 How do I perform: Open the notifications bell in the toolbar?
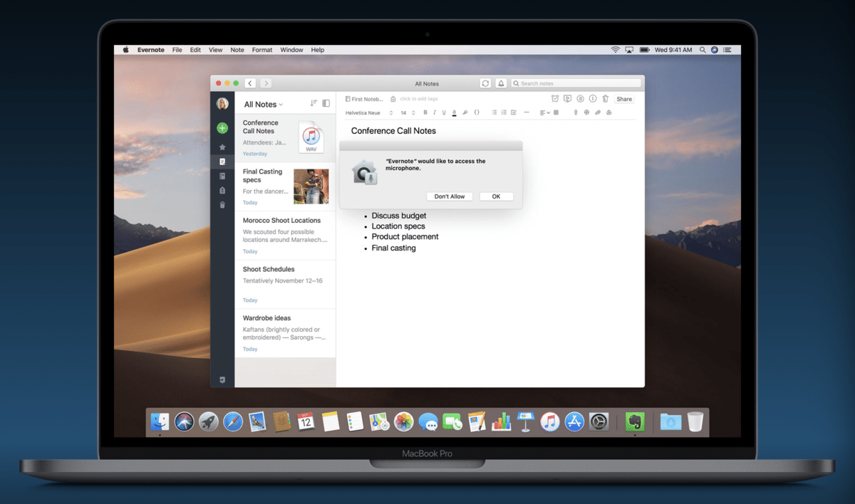501,83
